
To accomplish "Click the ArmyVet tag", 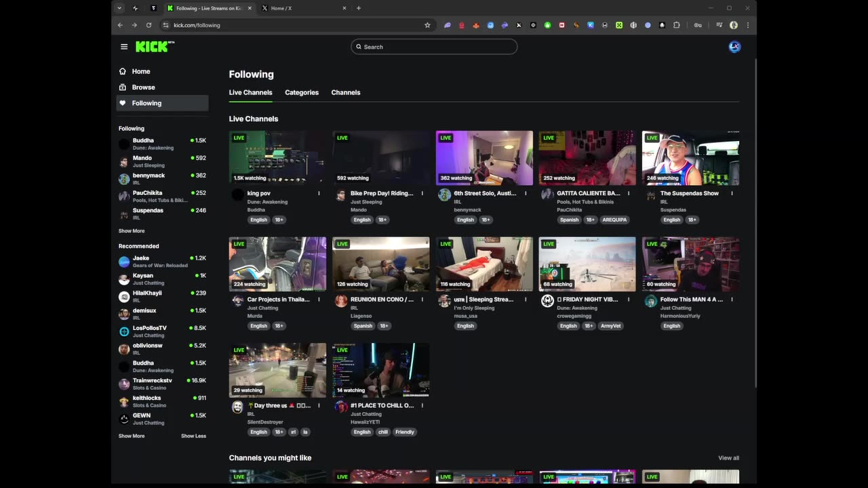I will point(610,326).
